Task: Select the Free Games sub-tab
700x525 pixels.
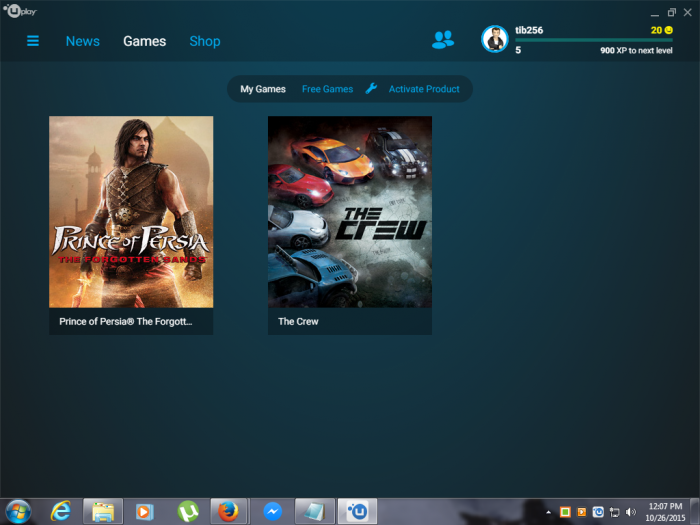Action: (x=327, y=89)
